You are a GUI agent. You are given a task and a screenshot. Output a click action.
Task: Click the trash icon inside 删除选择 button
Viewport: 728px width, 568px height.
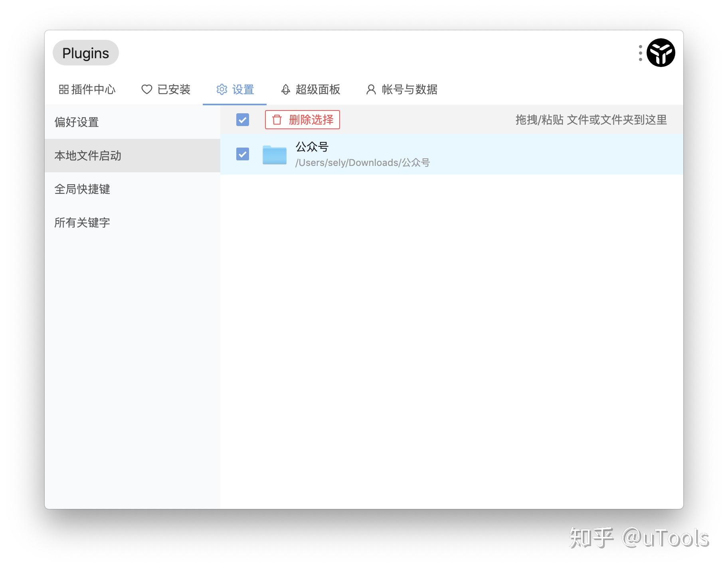pyautogui.click(x=277, y=120)
